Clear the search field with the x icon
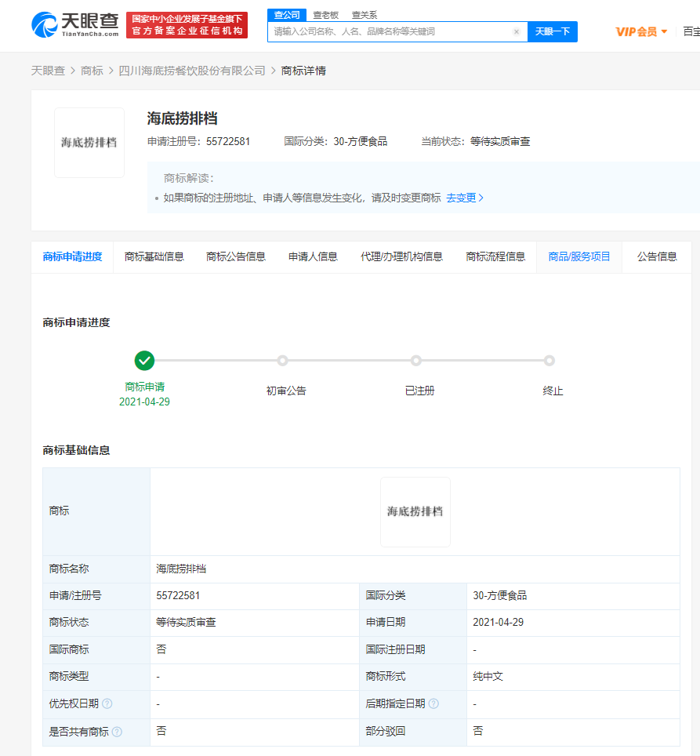Viewport: 700px width, 756px height. click(517, 32)
